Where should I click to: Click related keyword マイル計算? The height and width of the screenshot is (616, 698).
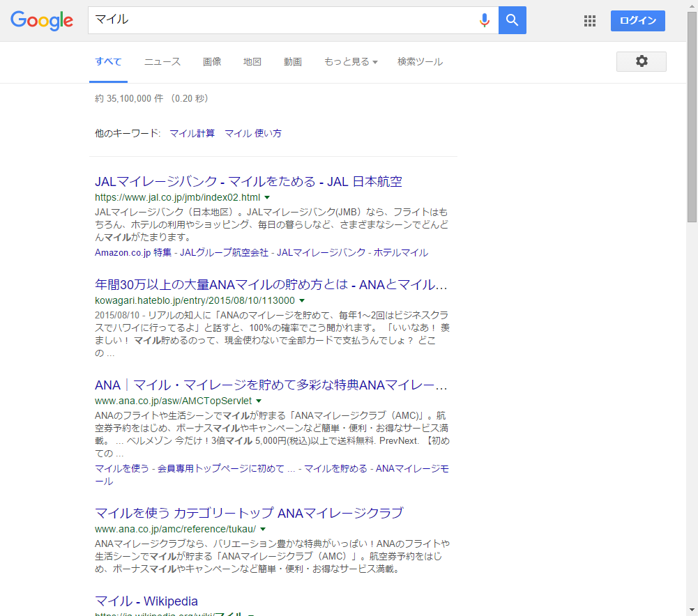[192, 133]
